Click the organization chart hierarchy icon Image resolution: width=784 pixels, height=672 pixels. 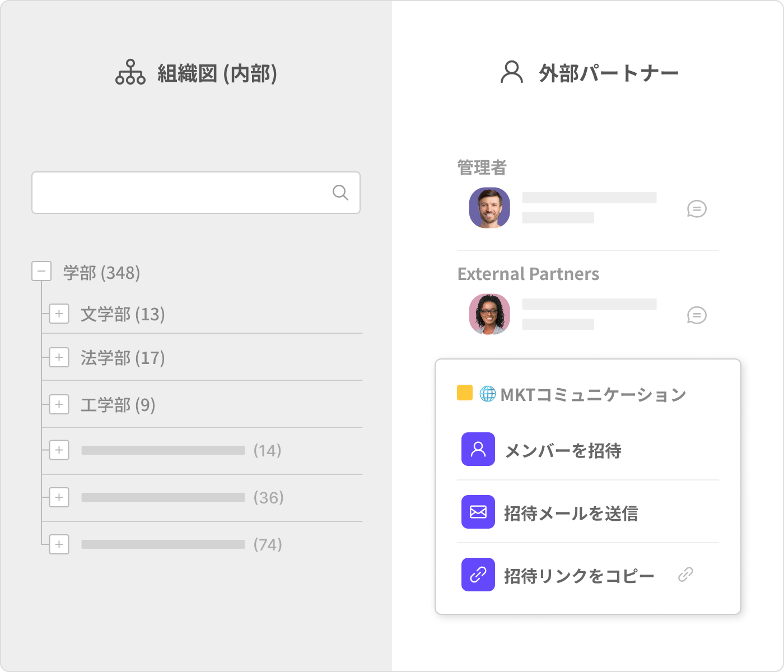[x=130, y=73]
